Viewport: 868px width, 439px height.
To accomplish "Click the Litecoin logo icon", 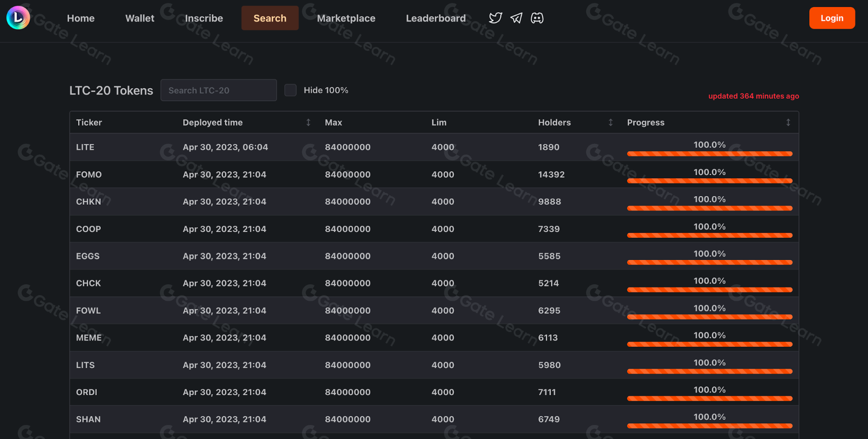I will [x=18, y=18].
